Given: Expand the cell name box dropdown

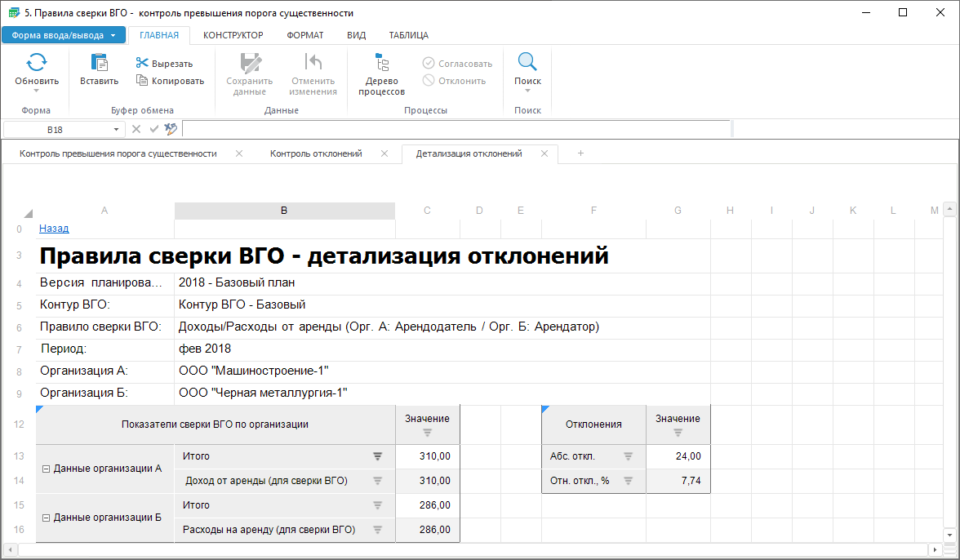Looking at the screenshot, I should [116, 129].
